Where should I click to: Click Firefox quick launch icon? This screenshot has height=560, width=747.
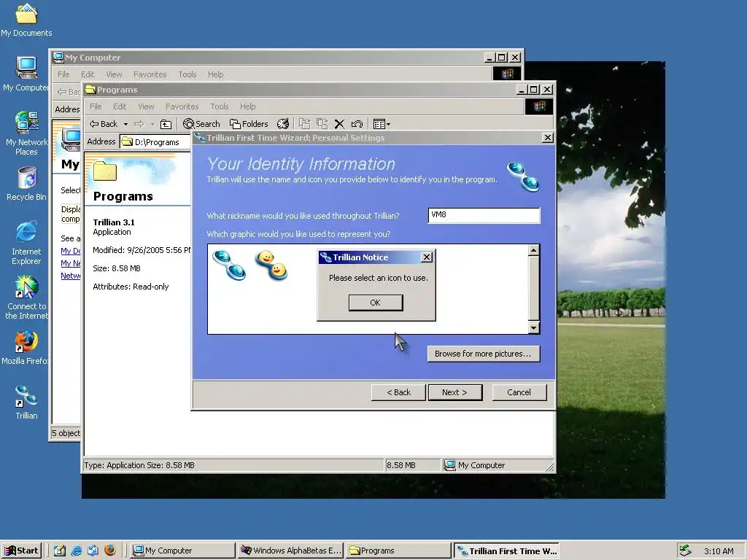click(110, 551)
